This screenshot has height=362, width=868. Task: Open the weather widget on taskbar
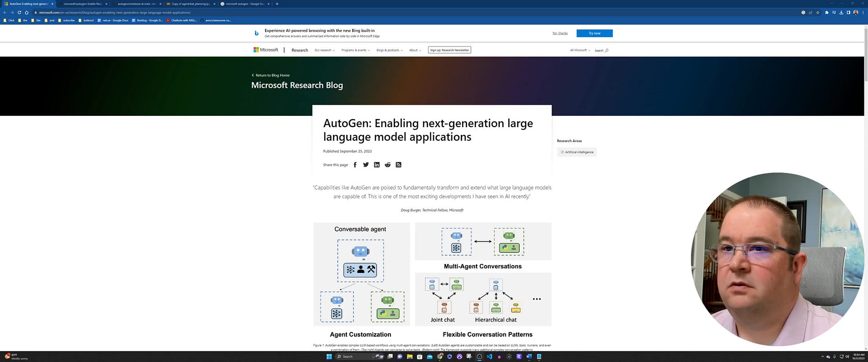point(16,357)
